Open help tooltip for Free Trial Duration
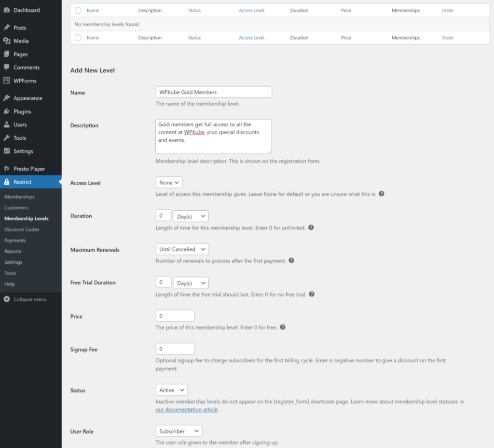 coord(312,294)
